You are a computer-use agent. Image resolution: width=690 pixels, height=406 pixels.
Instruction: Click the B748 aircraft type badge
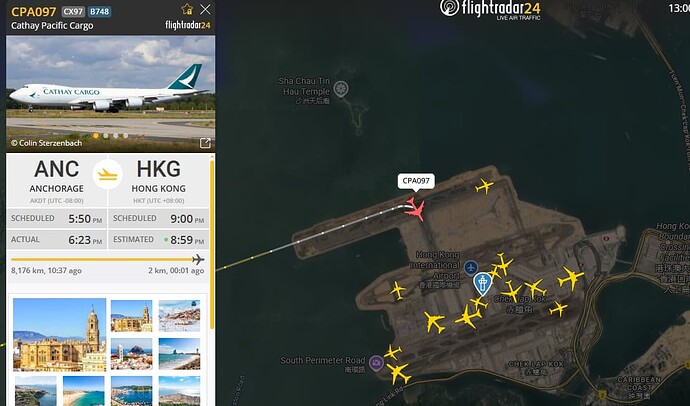pos(99,11)
